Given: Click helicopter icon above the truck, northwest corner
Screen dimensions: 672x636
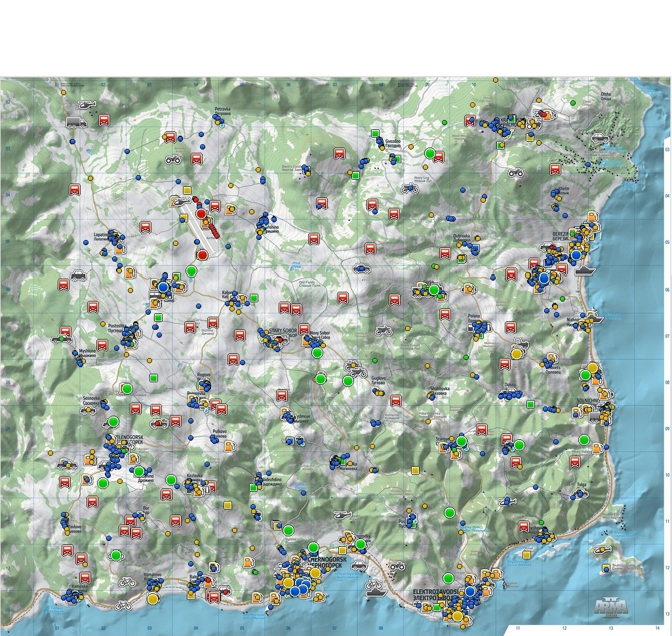Looking at the screenshot, I should (87, 104).
